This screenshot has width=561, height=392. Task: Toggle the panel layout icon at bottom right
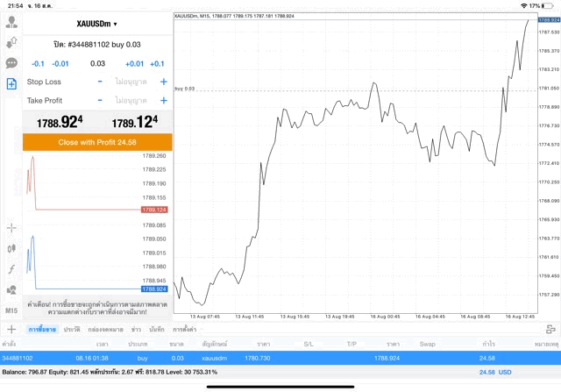click(x=550, y=329)
